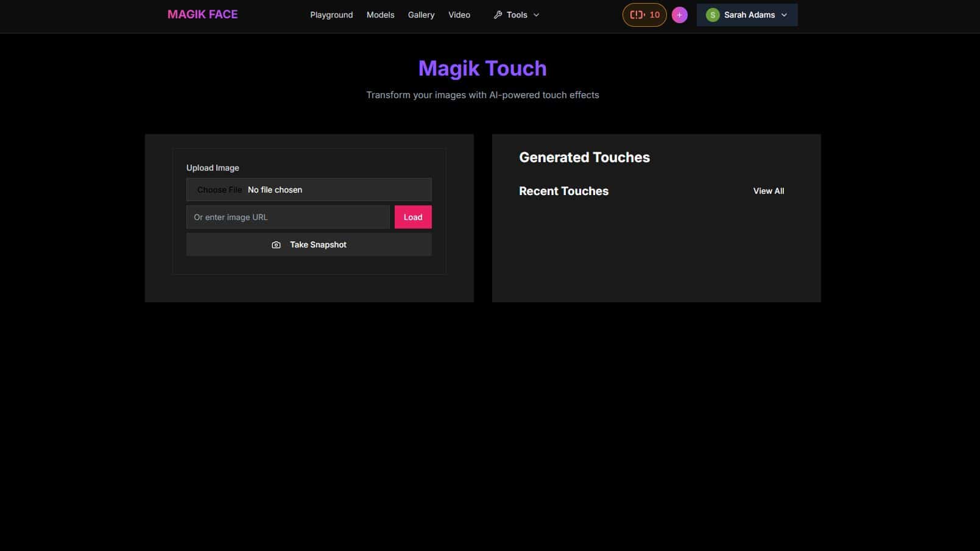Expand the Tools dropdown menu
The height and width of the screenshot is (551, 980).
(516, 15)
